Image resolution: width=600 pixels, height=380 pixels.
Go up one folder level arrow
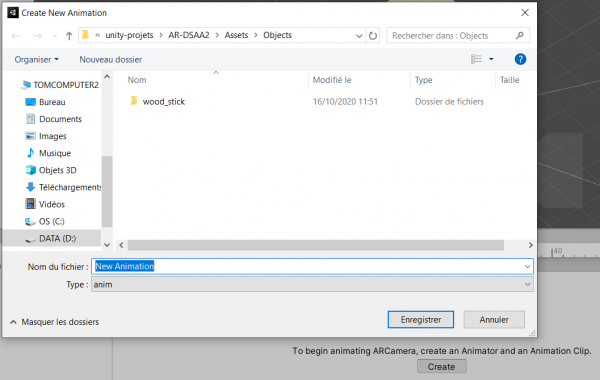point(69,36)
